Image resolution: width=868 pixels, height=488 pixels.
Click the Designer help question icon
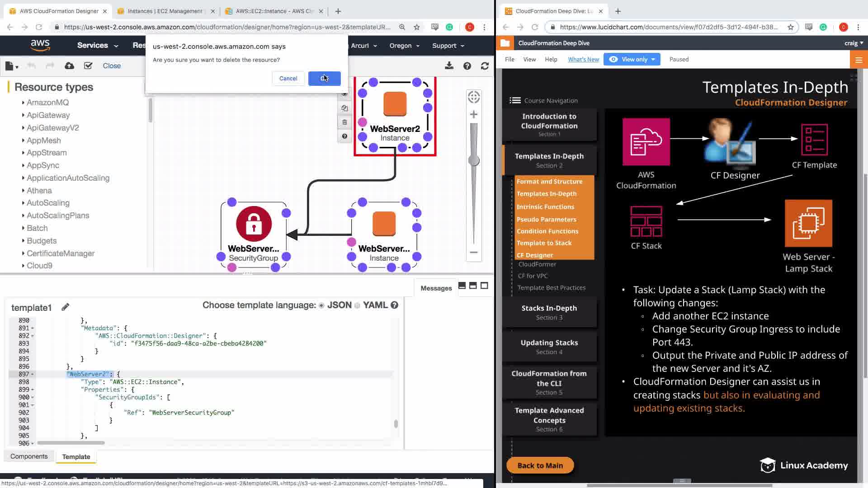(x=467, y=66)
